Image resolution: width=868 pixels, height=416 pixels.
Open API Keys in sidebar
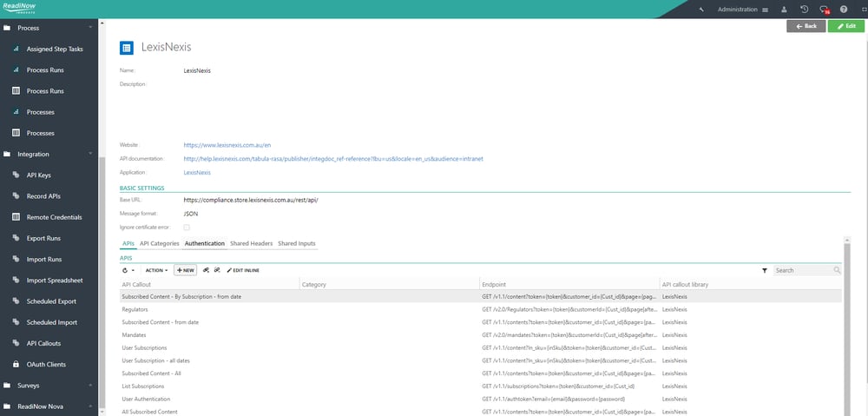(39, 175)
